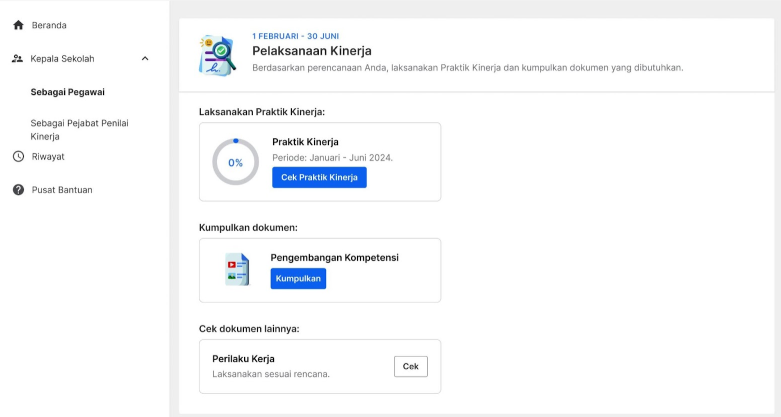Select Sebagai Pegawai in the sidebar

[68, 92]
